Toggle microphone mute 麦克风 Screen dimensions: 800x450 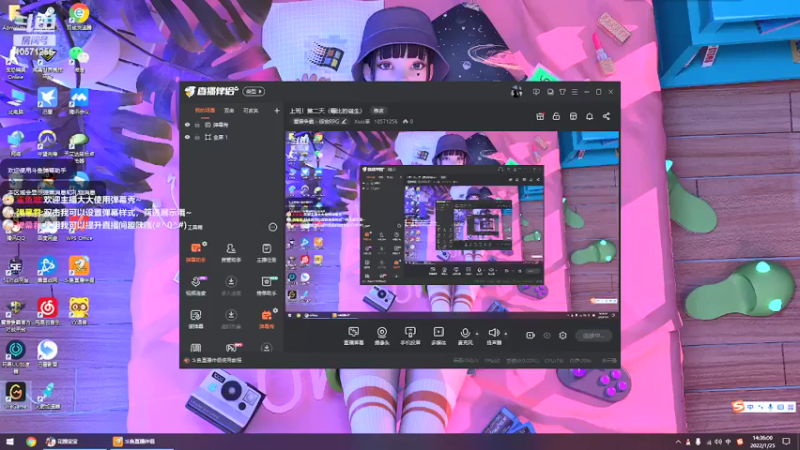point(465,336)
